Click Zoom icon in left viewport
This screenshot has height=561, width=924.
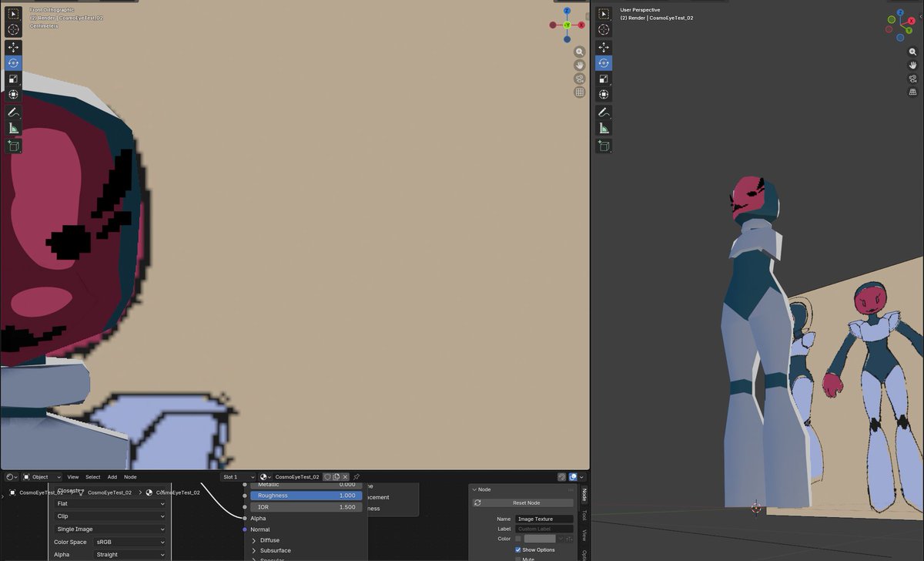click(x=579, y=52)
